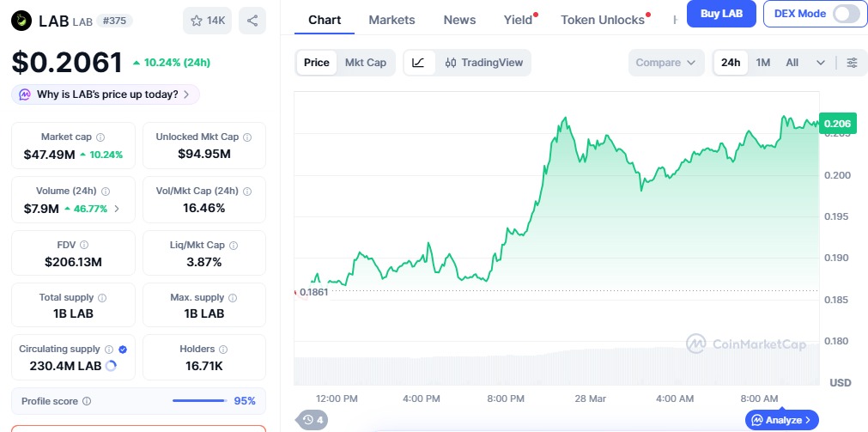Switch to the News tab
The height and width of the screenshot is (432, 868).
[459, 20]
